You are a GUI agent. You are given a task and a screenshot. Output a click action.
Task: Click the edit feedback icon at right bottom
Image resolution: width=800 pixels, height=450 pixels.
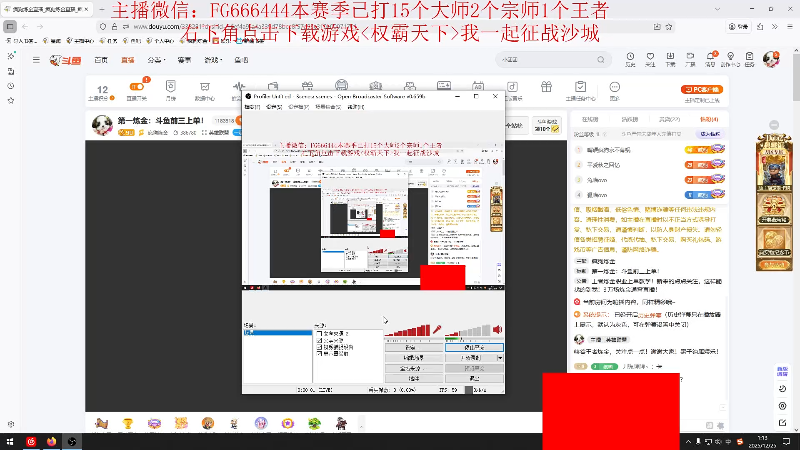[x=783, y=423]
